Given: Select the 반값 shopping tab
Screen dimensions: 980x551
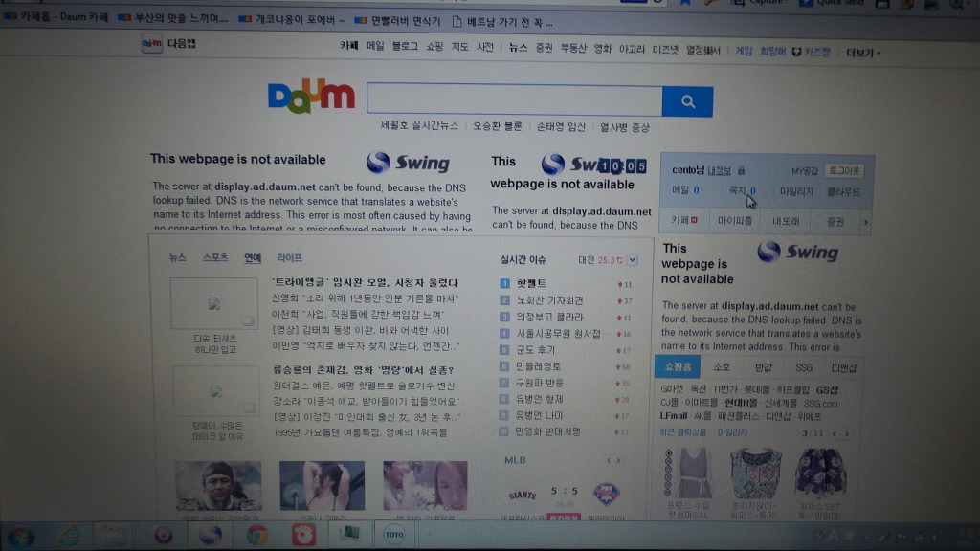Looking at the screenshot, I should pyautogui.click(x=763, y=367).
